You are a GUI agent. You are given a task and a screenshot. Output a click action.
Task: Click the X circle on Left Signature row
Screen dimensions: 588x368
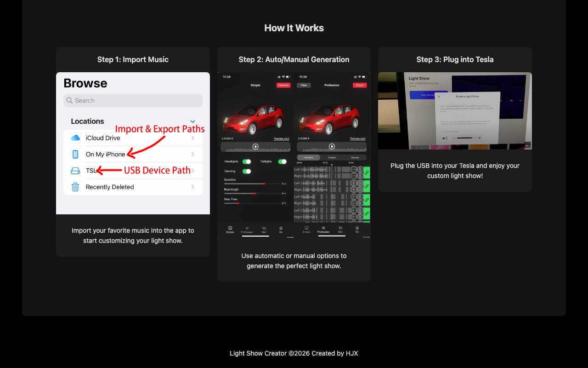[360, 197]
